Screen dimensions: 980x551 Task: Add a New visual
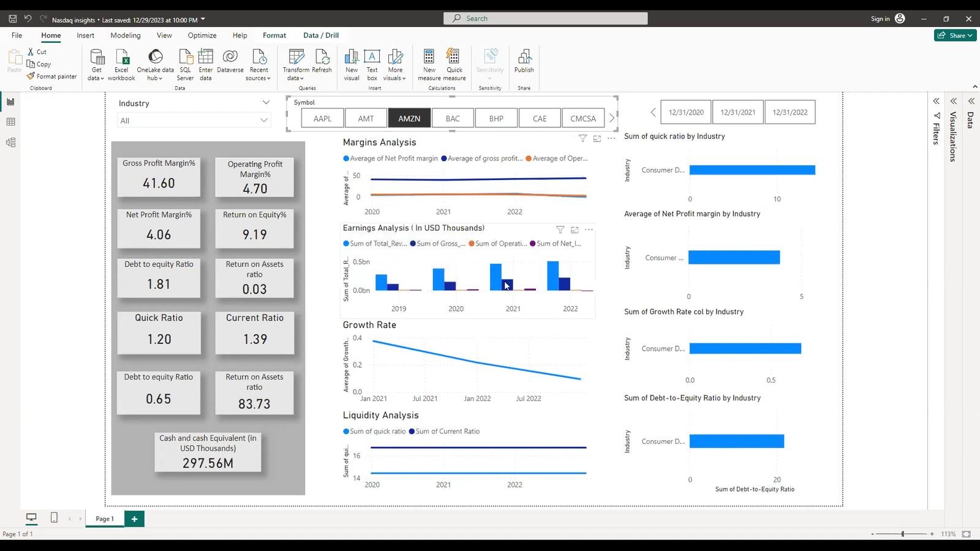pyautogui.click(x=352, y=65)
